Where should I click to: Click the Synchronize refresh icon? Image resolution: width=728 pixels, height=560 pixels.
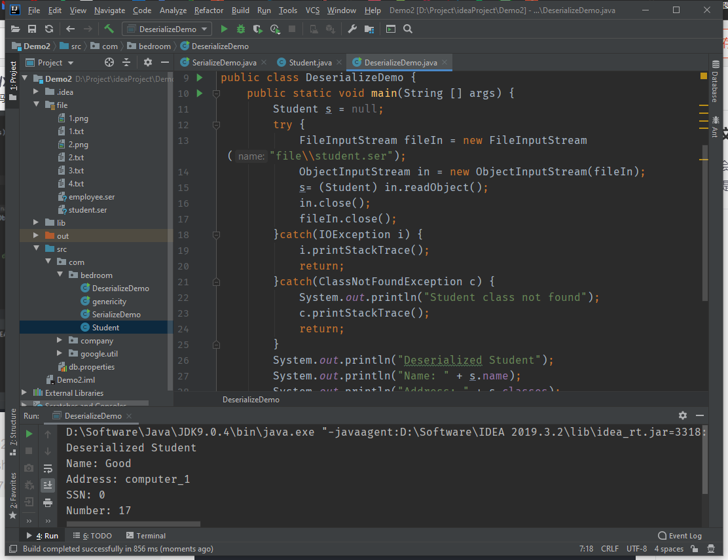point(48,29)
